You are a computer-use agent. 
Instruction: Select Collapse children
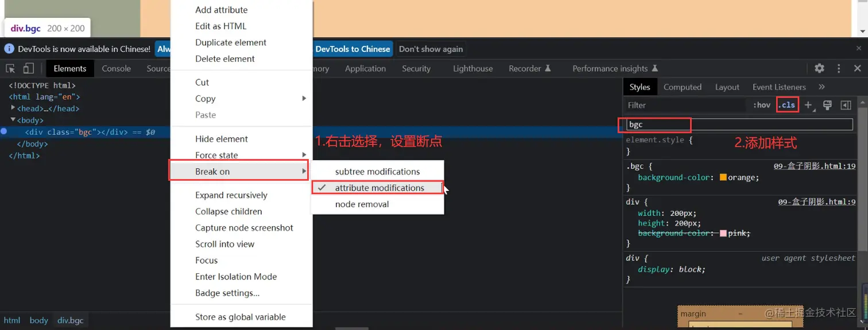click(x=242, y=211)
